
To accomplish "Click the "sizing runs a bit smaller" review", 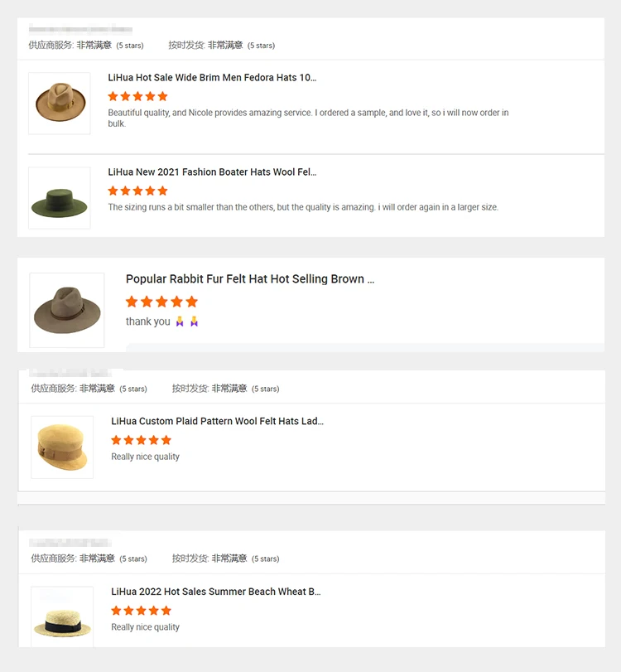I will click(303, 207).
